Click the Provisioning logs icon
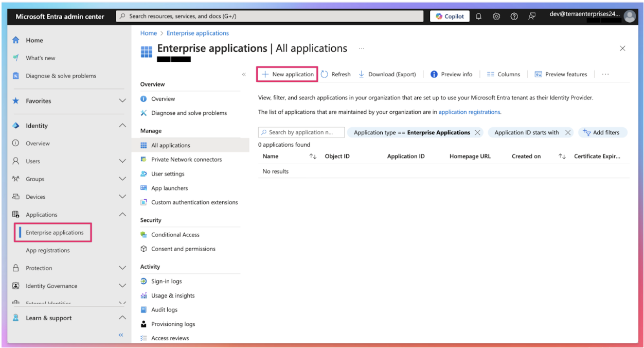 point(144,324)
